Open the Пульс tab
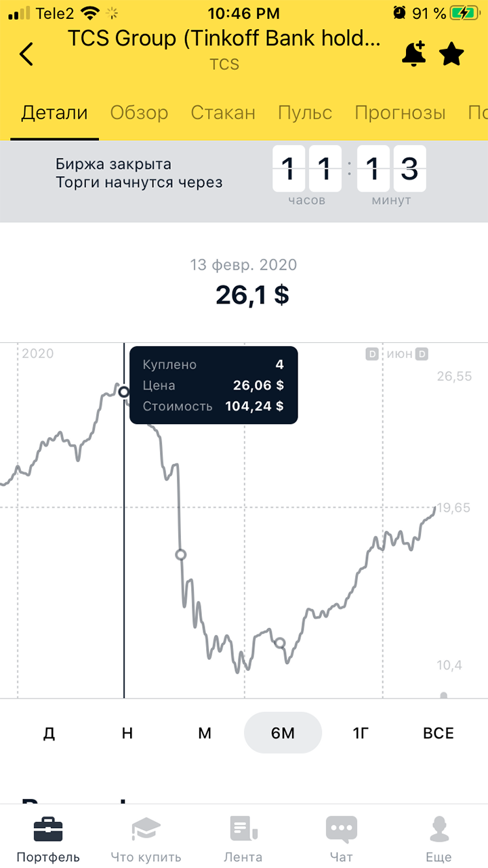This screenshot has width=488, height=868. point(305,112)
